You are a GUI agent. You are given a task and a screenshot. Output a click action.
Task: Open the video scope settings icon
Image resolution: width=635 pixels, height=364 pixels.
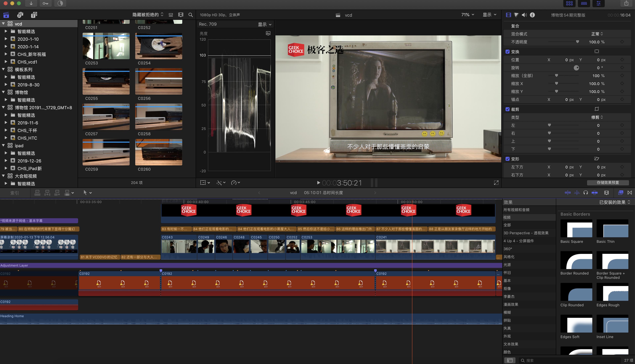tap(268, 33)
